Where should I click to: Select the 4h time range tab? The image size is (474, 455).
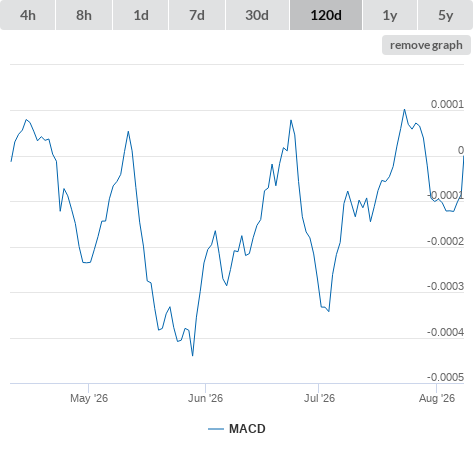28,15
